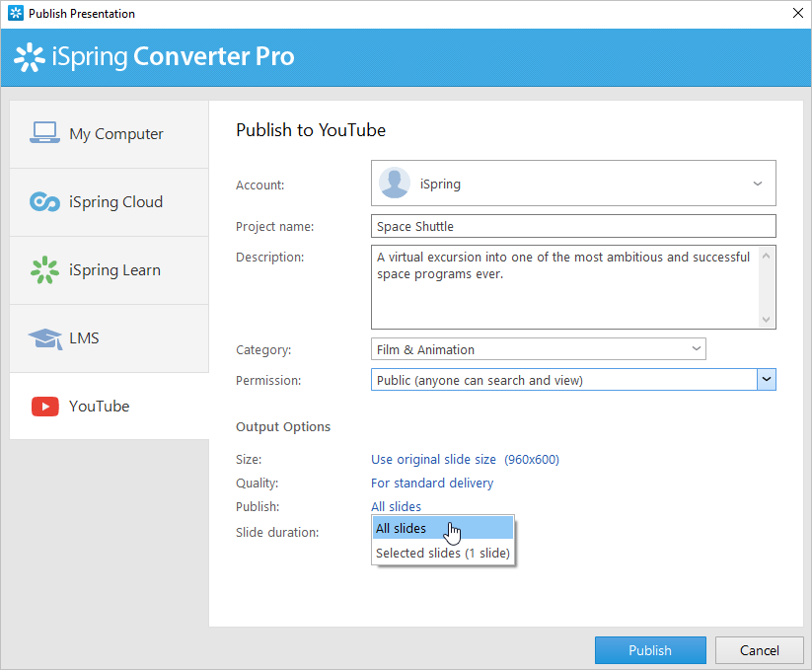The image size is (812, 670).
Task: Switch to the iSpring Cloud tab
Action: 110,202
